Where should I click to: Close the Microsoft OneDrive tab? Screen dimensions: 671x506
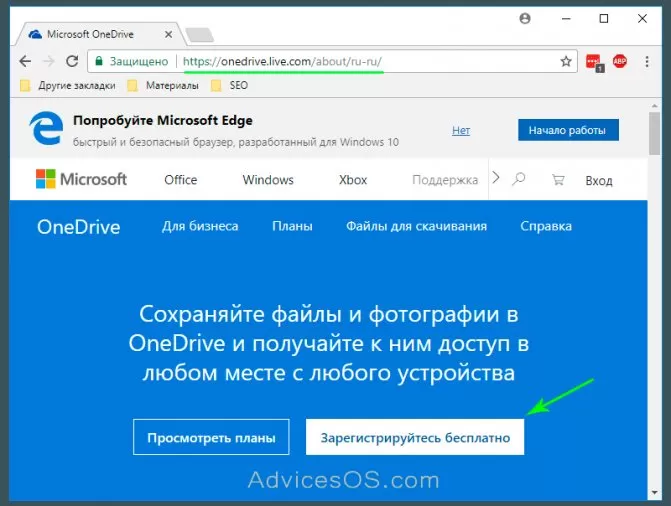pos(169,34)
